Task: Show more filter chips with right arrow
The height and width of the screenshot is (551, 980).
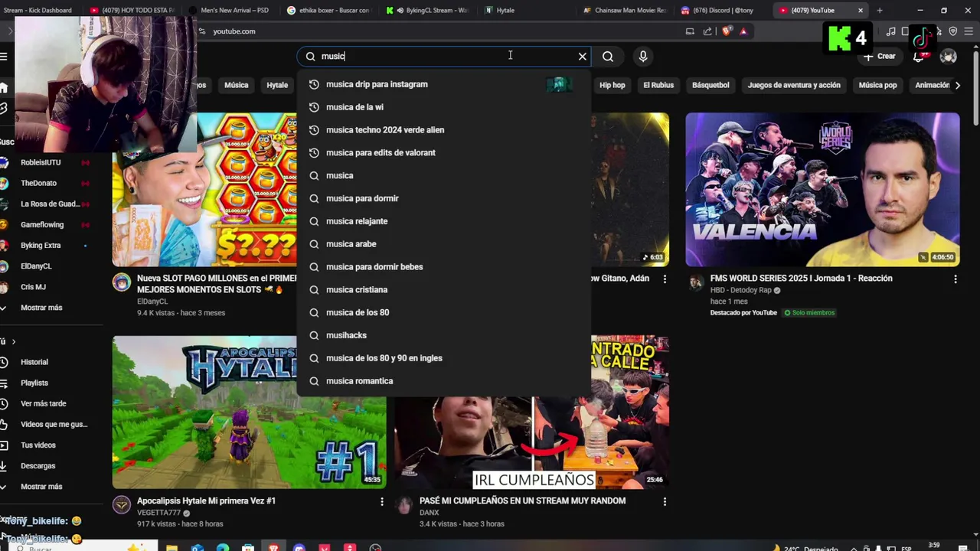Action: [x=957, y=85]
